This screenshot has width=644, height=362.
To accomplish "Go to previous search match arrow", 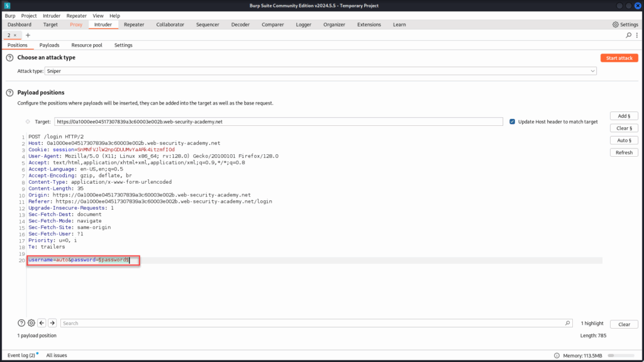I will [42, 324].
